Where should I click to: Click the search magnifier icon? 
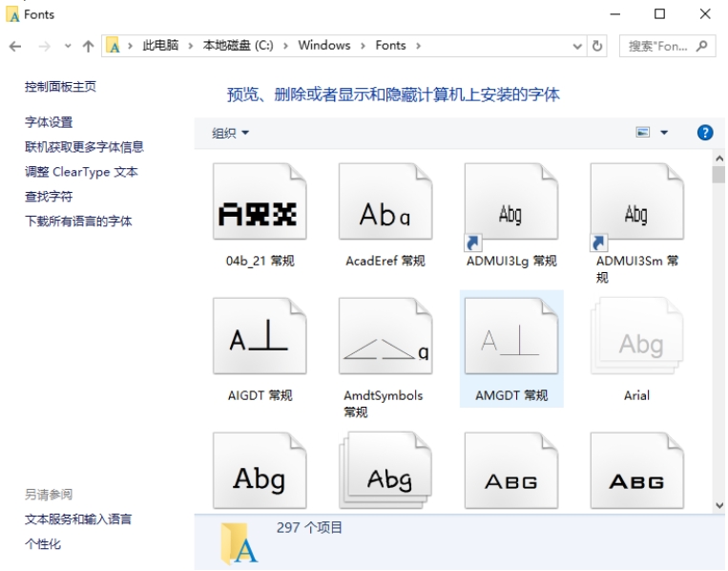(x=701, y=46)
